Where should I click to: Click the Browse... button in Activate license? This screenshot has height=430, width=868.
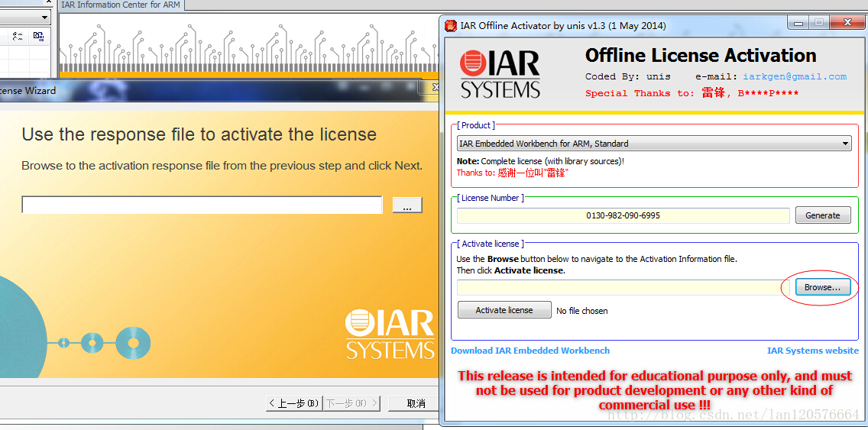[x=823, y=287]
